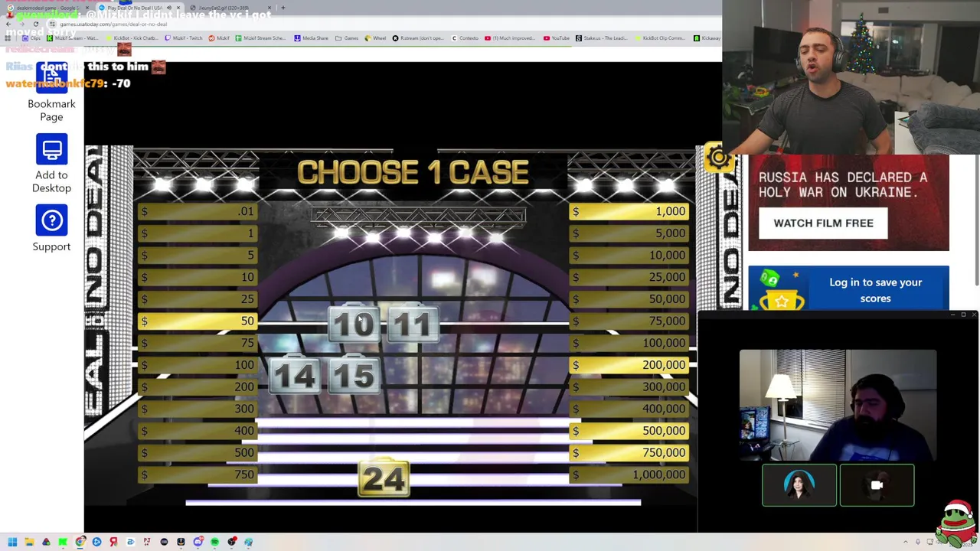Click the Add to Desktop icon

point(51,149)
